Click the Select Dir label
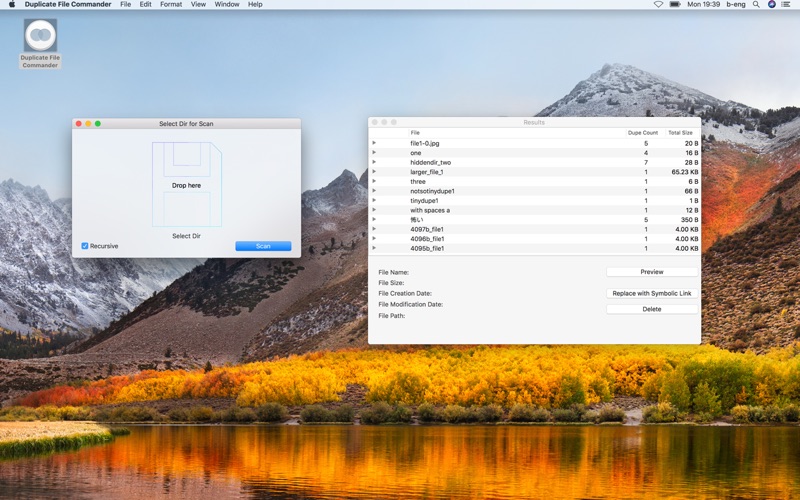Screen dimensions: 800x500 coord(186,236)
